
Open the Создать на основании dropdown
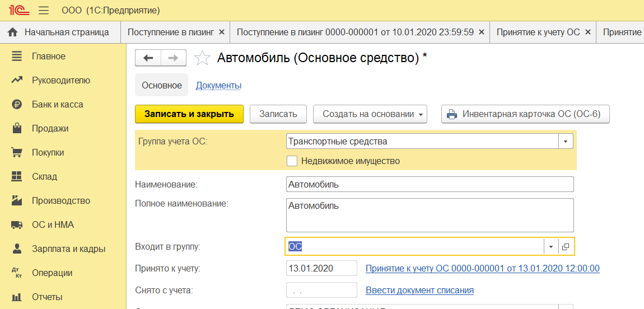coord(370,114)
